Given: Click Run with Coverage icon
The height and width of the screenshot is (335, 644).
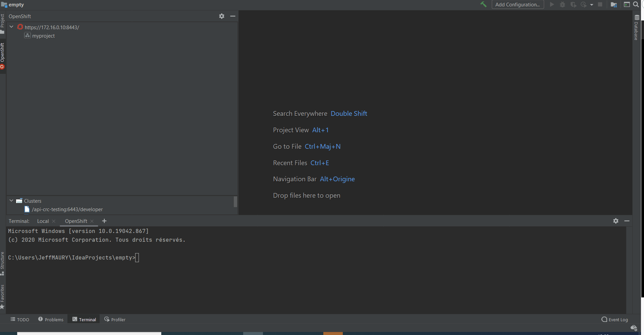Looking at the screenshot, I should (573, 4).
